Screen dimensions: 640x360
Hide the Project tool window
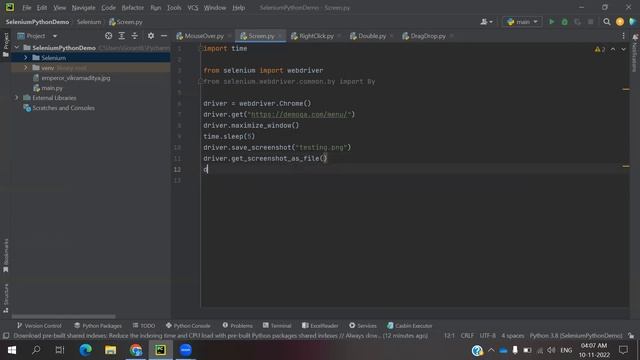164,36
